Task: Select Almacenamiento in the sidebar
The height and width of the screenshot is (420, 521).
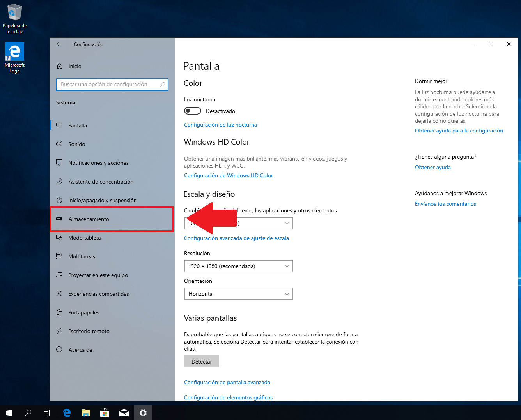Action: tap(89, 219)
